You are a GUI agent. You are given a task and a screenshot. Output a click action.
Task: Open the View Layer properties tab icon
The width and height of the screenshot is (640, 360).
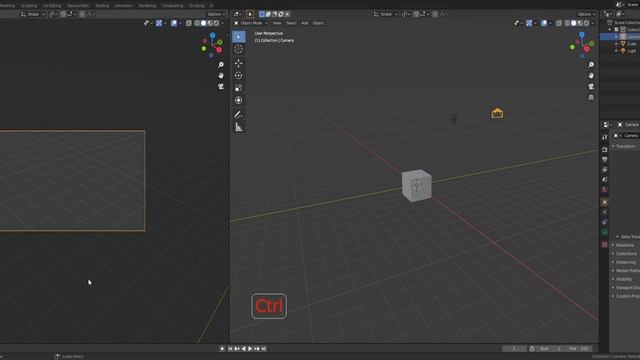click(604, 169)
